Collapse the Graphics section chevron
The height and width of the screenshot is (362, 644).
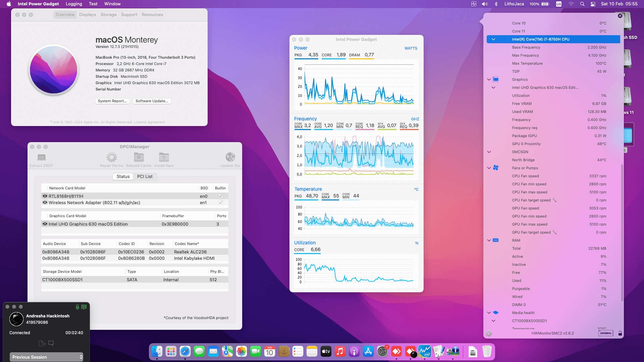[x=489, y=79]
